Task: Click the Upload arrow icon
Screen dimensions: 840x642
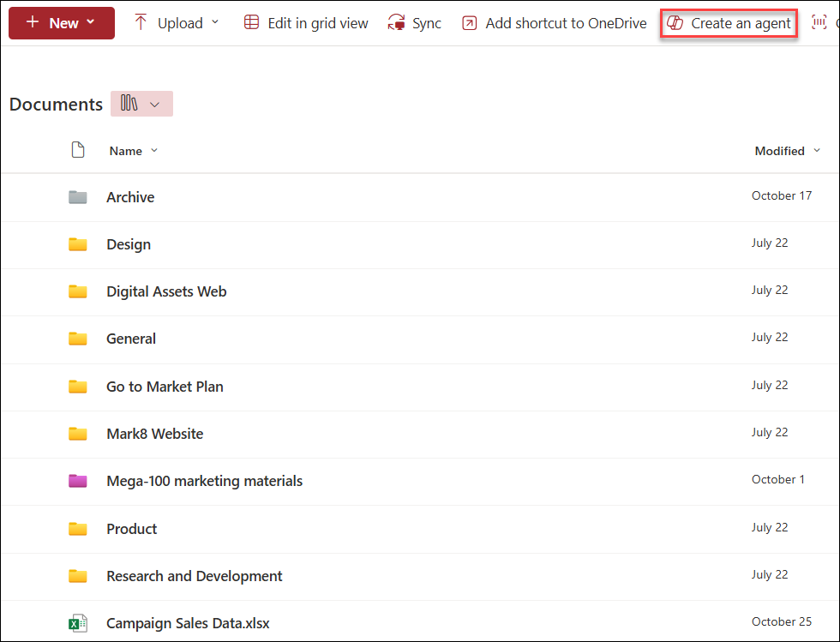Action: 140,22
